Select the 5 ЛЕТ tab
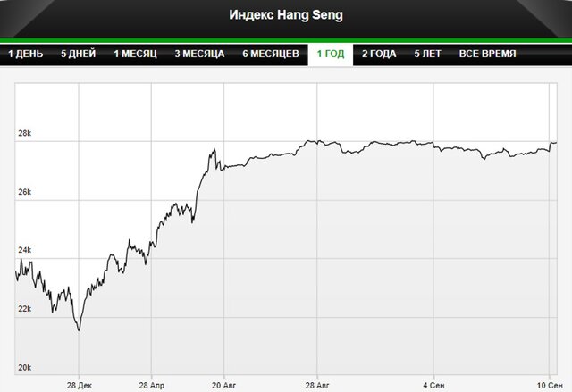Screen dimensions: 572x392 click(x=427, y=54)
